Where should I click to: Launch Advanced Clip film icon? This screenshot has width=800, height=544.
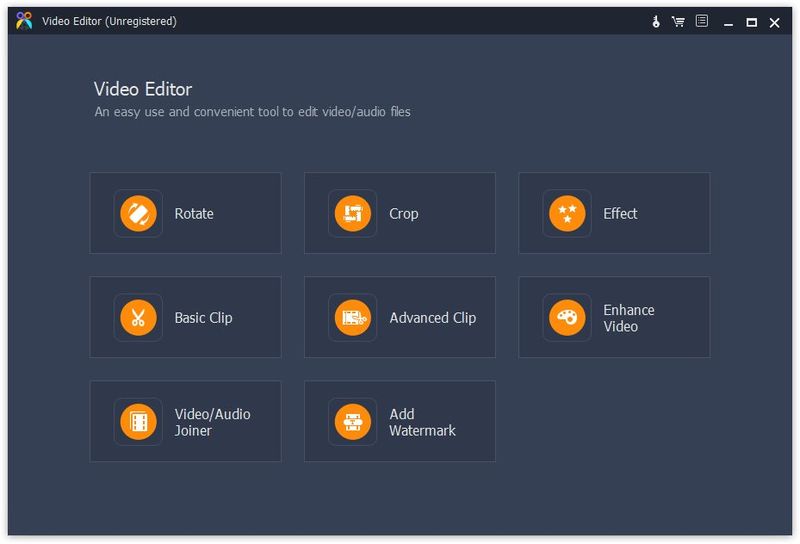click(353, 317)
